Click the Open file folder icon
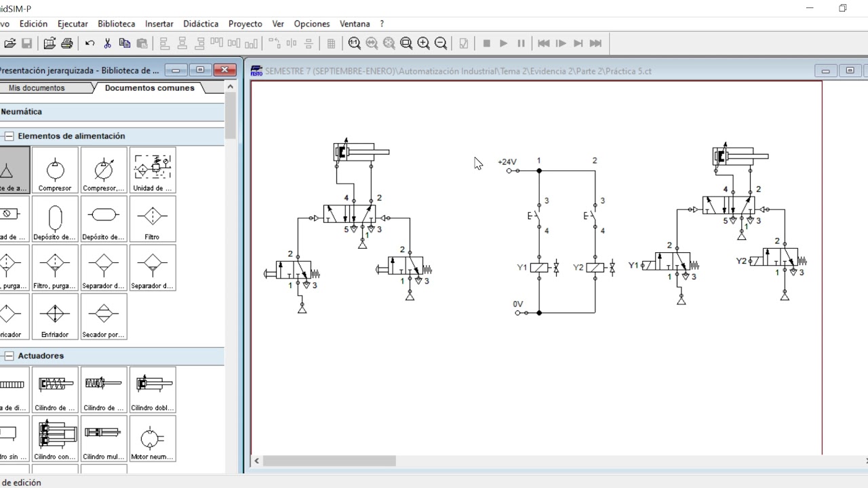 (9, 43)
